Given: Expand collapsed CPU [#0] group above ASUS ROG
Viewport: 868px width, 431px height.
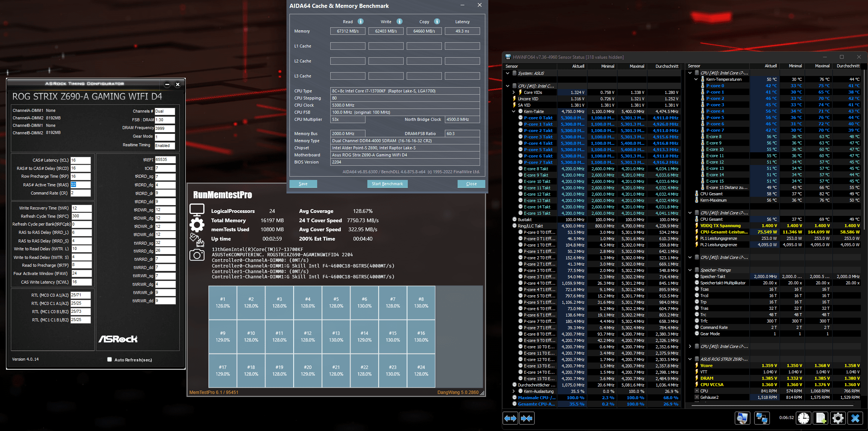Looking at the screenshot, I should [690, 346].
